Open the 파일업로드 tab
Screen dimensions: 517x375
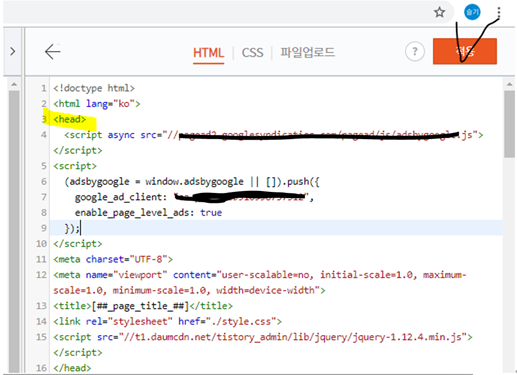307,52
